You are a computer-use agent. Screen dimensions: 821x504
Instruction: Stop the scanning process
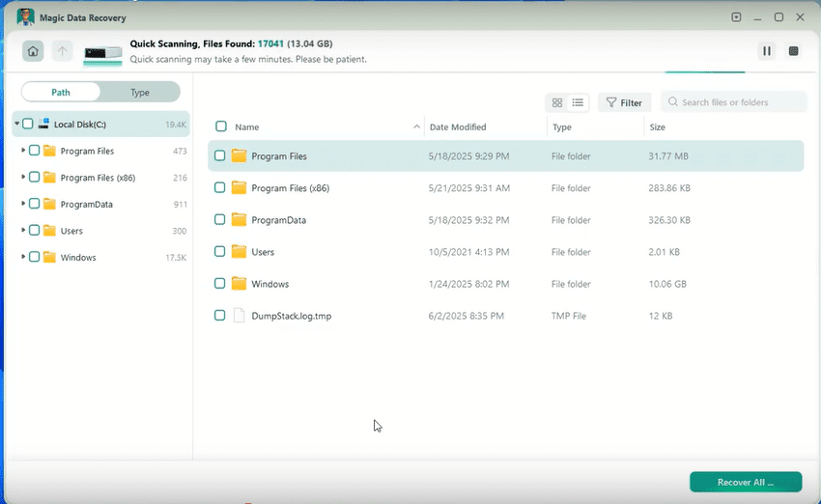tap(793, 51)
